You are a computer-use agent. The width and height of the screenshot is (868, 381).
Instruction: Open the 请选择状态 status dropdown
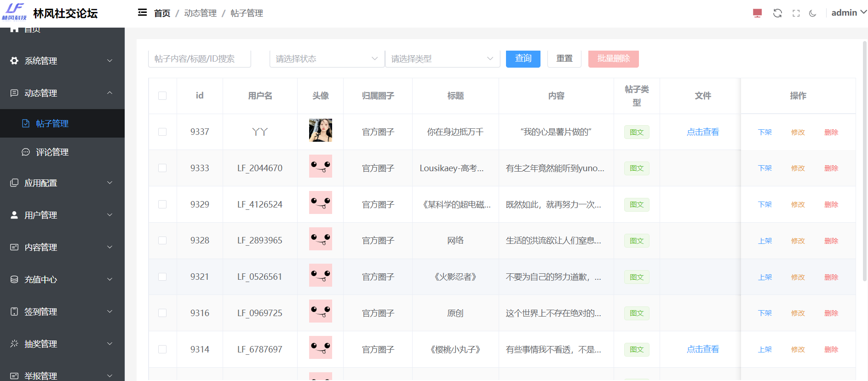[327, 59]
